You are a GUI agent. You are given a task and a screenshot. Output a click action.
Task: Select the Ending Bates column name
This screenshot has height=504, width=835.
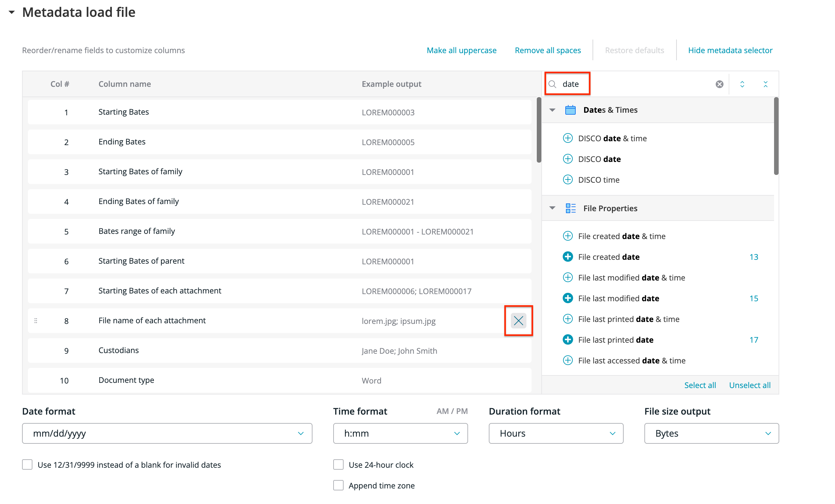[x=122, y=142]
